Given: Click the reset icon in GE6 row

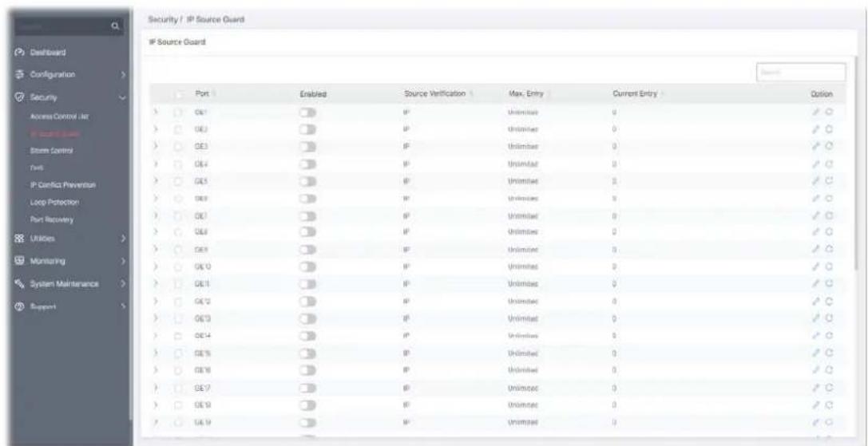Looking at the screenshot, I should [x=829, y=198].
